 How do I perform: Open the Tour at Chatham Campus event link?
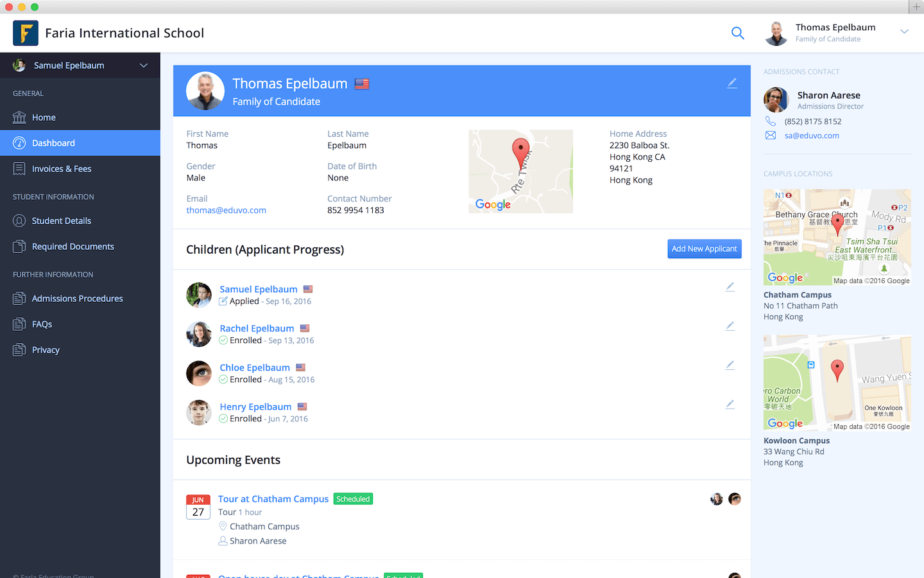click(273, 499)
